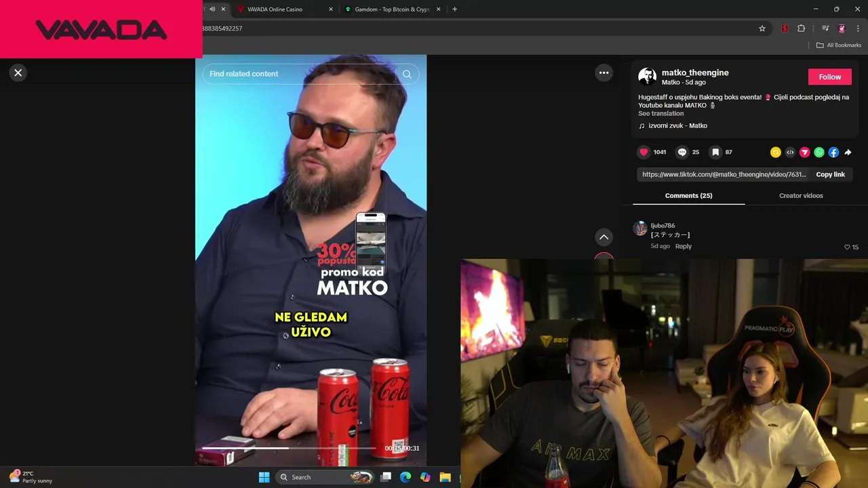Open matko_theengine profile avatar

click(x=647, y=77)
